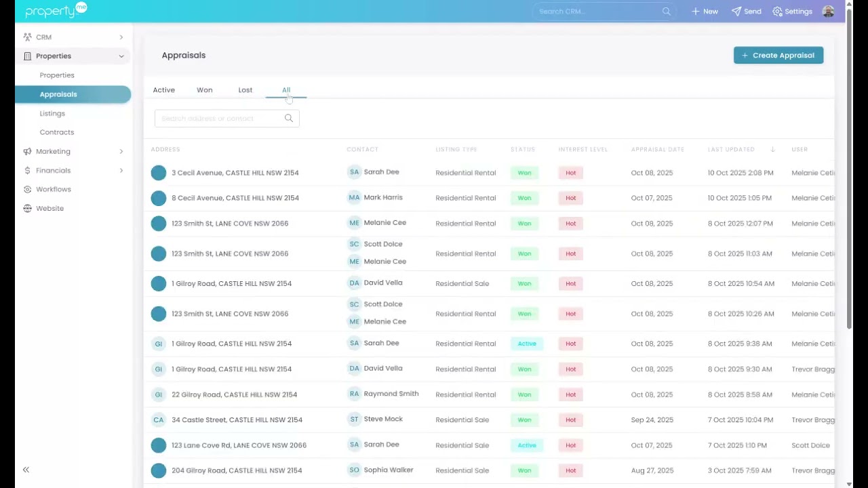Open 34 Castle Street, CASTLE HILL appraisal

[x=237, y=420]
